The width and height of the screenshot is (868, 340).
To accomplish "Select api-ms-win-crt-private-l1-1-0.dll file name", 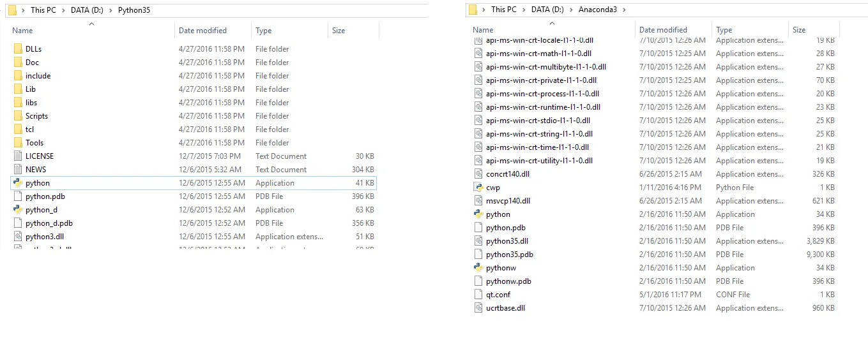I will click(x=541, y=80).
